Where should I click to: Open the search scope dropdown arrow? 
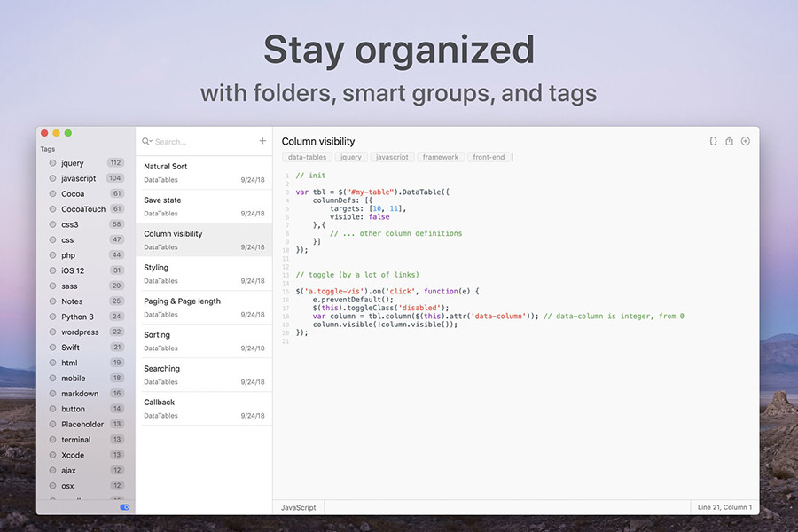tap(150, 142)
